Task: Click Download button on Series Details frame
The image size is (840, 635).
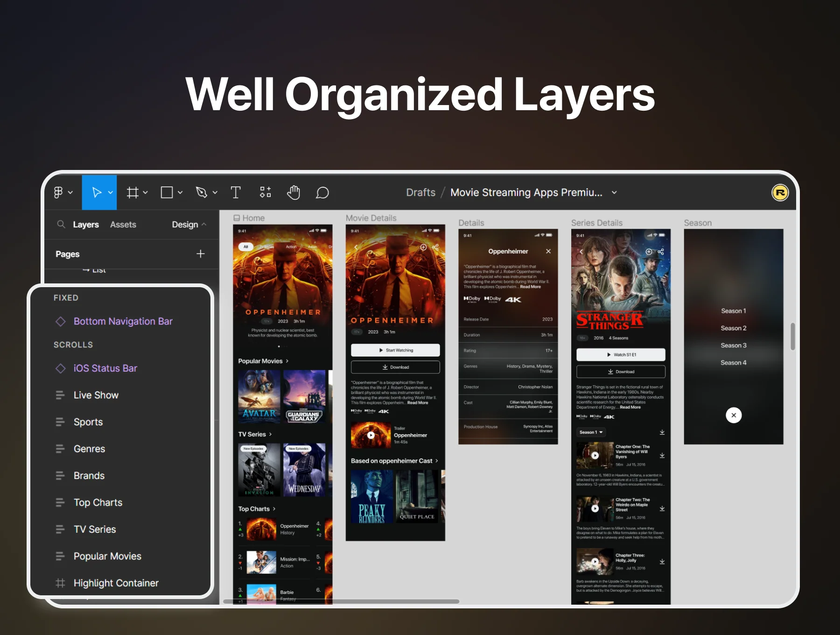Action: pos(621,372)
